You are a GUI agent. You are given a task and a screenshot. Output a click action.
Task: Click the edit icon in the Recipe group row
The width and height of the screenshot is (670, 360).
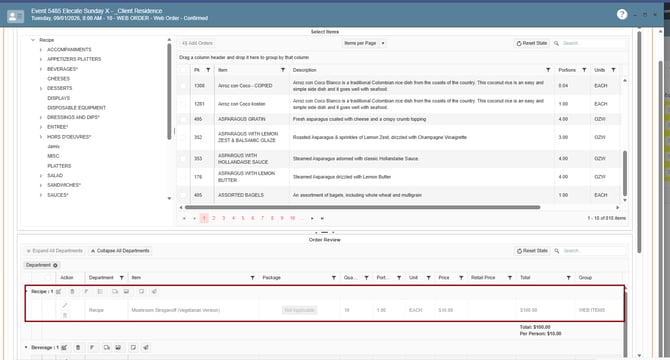(59, 292)
